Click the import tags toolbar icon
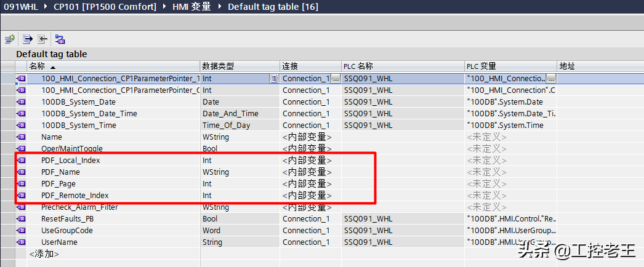The height and width of the screenshot is (267, 644). [42, 39]
